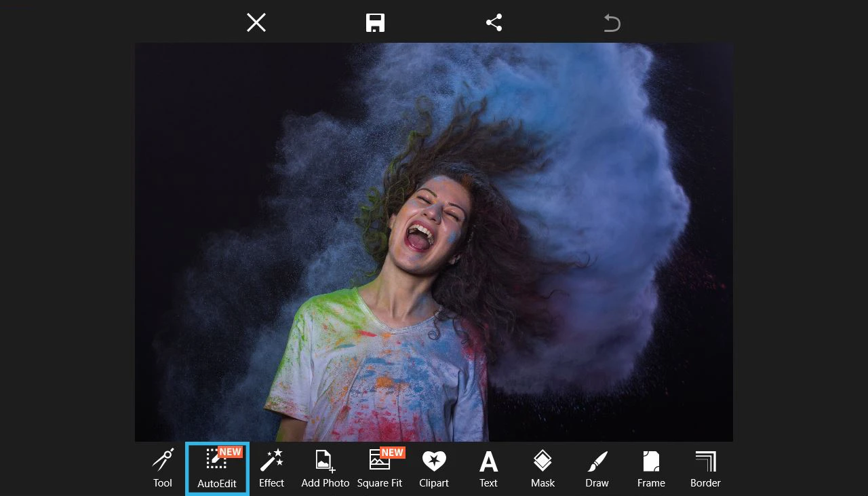Viewport: 868px width, 496px height.
Task: Open Add Photo to insert an image
Action: pos(324,459)
